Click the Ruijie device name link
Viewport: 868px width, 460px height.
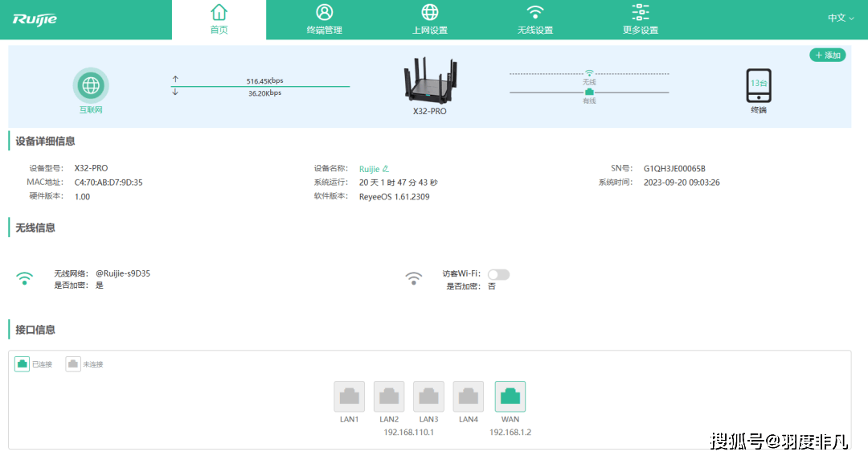click(x=369, y=169)
